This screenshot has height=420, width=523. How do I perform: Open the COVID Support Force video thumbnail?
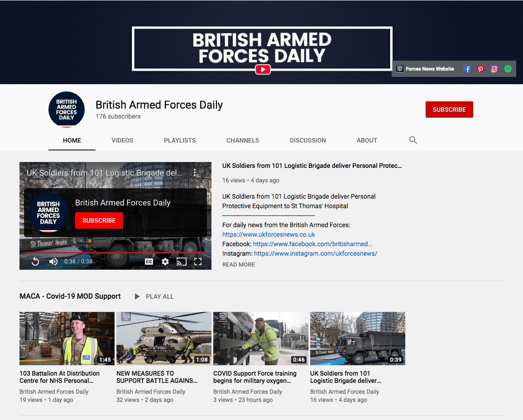(x=260, y=339)
